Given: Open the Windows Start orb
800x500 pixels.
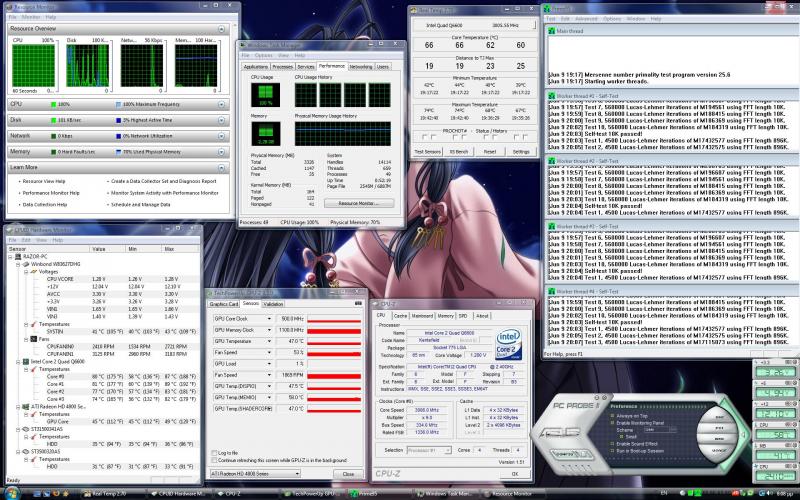Looking at the screenshot, I should [11, 493].
